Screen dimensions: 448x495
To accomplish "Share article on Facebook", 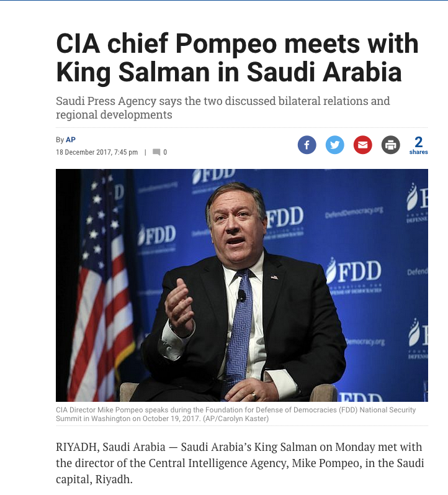I will click(307, 145).
